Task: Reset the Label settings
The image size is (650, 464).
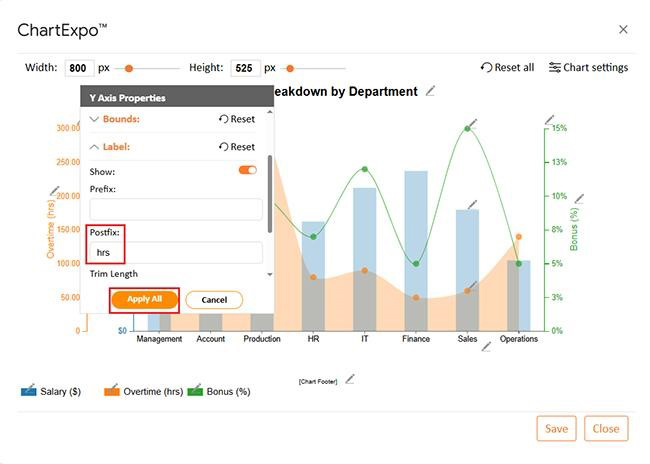Action: coord(236,146)
